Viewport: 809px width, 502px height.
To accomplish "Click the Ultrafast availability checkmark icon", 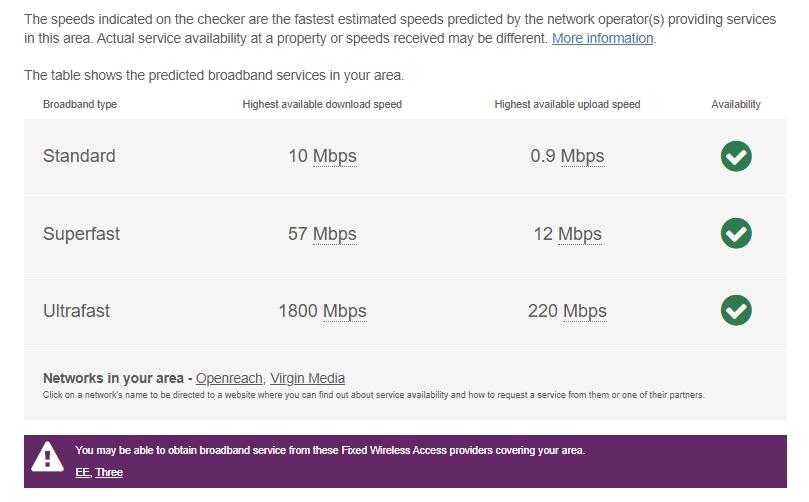I will pyautogui.click(x=736, y=310).
